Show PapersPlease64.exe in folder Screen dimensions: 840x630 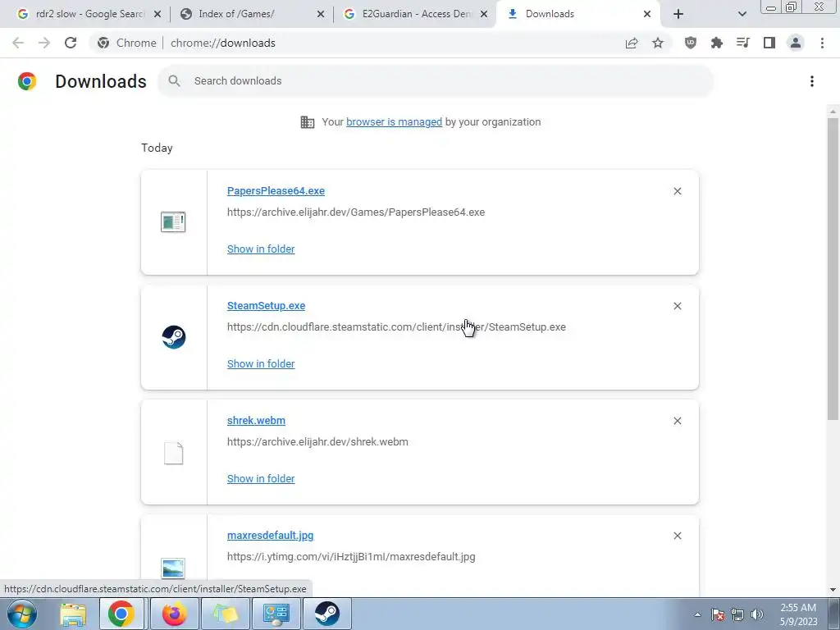tap(261, 249)
